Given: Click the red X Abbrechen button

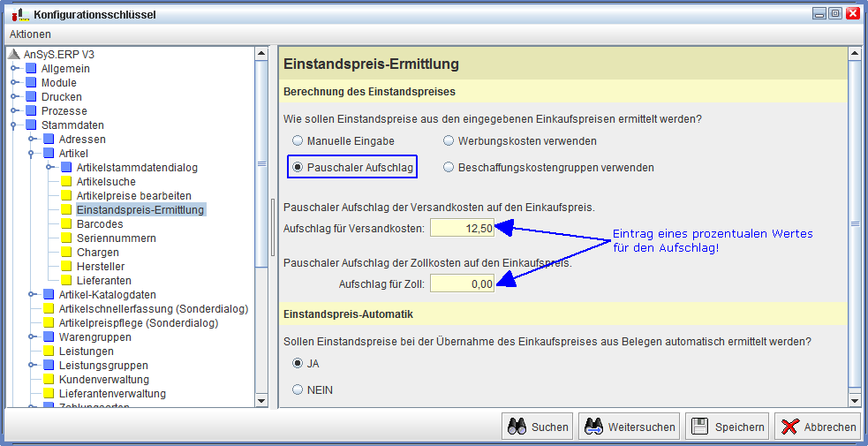Looking at the screenshot, I should coord(818,427).
